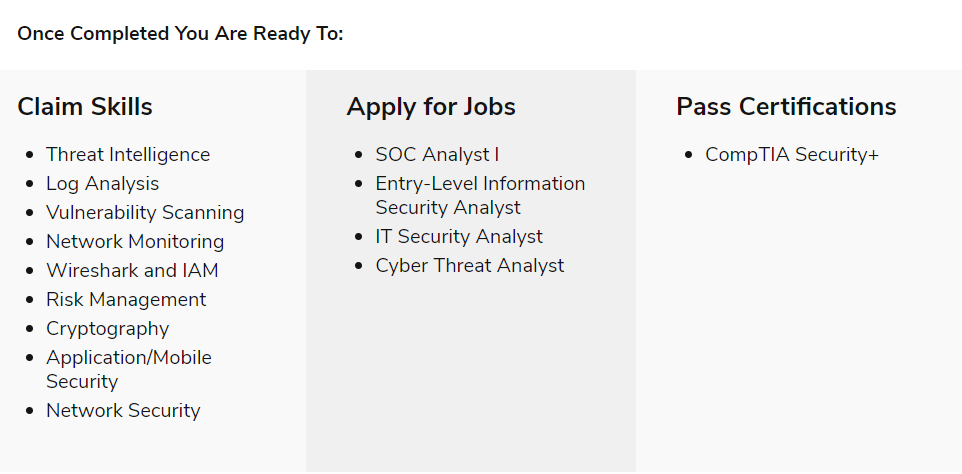Select Application/Mobile Security item
The height and width of the screenshot is (474, 962).
pos(129,369)
